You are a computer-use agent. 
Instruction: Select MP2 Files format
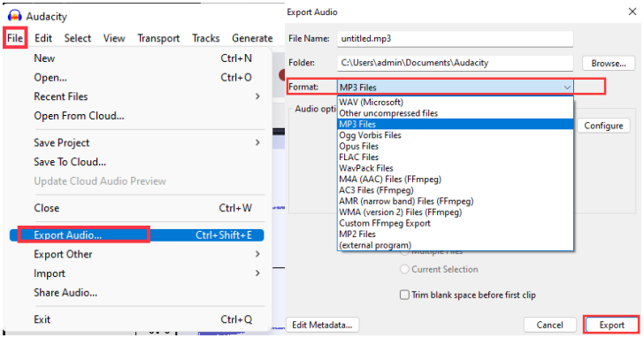[x=455, y=234]
